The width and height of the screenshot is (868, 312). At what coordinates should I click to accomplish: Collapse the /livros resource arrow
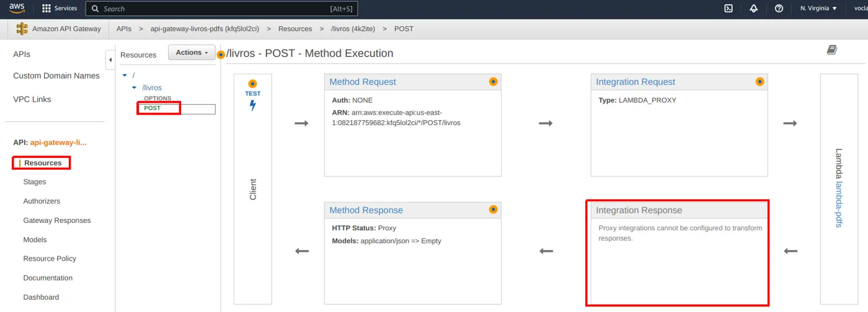(135, 88)
